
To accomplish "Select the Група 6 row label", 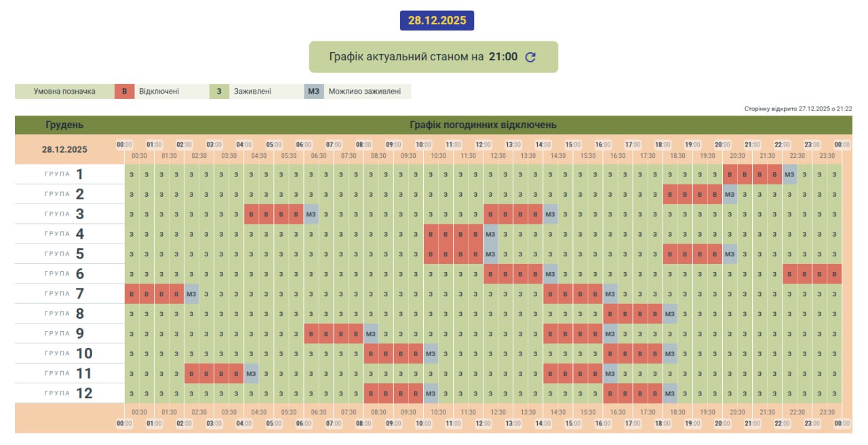I will coord(64,274).
